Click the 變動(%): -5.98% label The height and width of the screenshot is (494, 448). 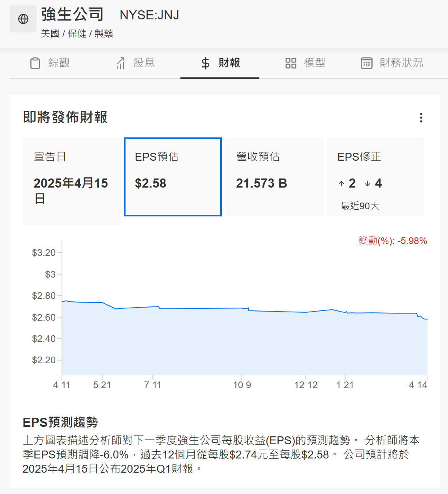393,241
